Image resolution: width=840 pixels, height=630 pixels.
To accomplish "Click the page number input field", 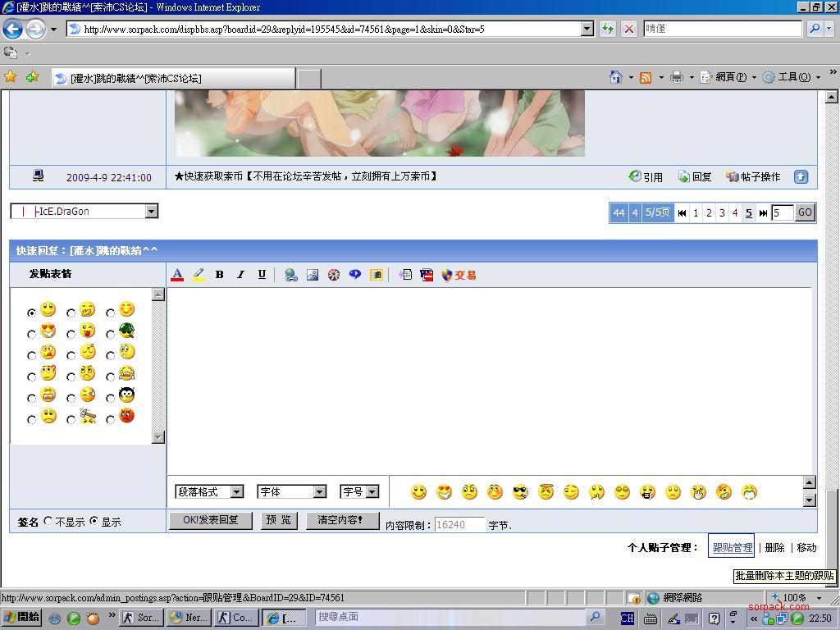I will [782, 212].
